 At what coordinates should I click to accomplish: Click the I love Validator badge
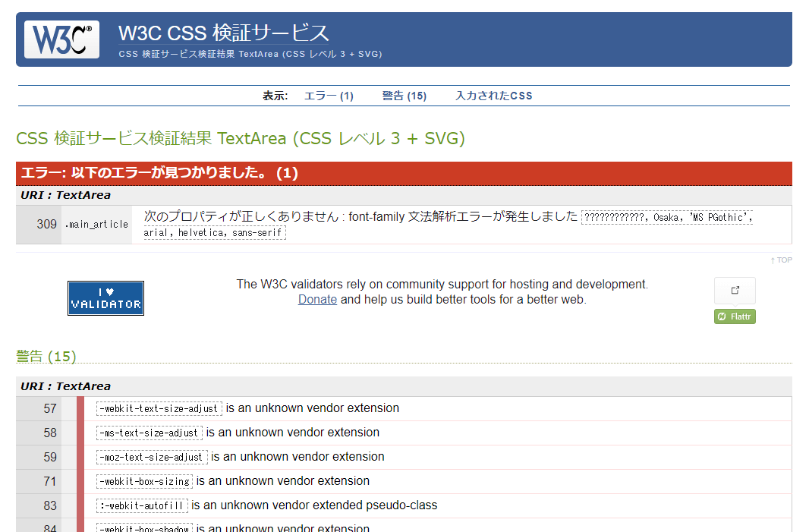click(x=105, y=298)
